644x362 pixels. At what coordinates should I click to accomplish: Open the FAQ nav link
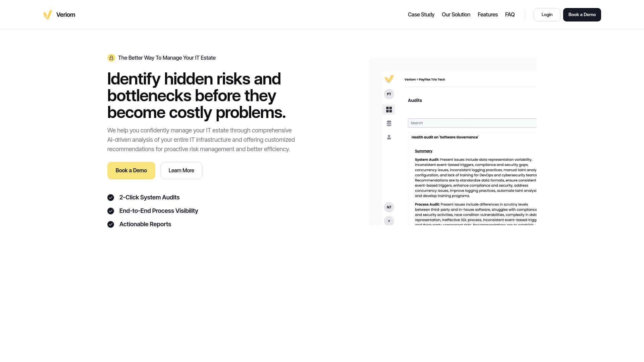pyautogui.click(x=509, y=15)
